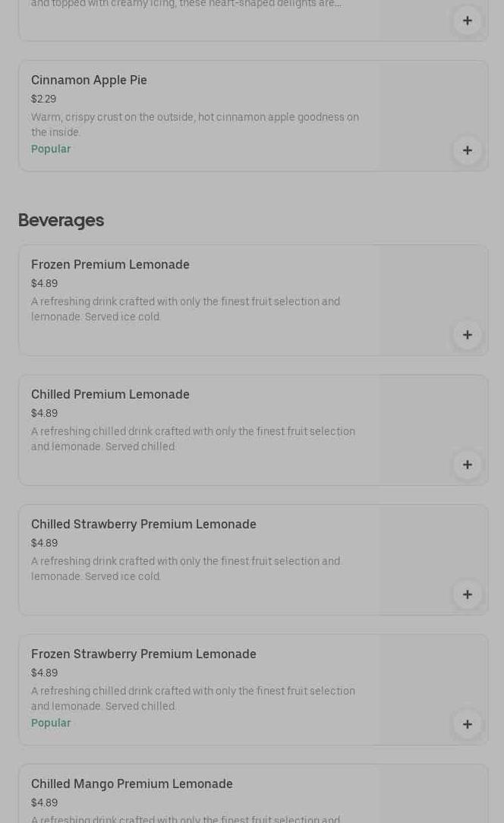Select Frozen Strawberry Premium Lemonade title
This screenshot has width=504, height=823.
coord(143,654)
